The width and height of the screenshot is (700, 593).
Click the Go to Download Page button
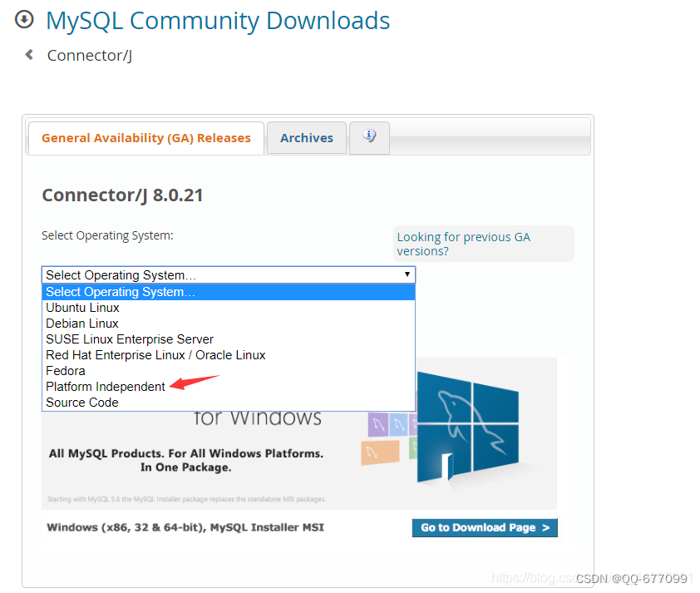(485, 527)
